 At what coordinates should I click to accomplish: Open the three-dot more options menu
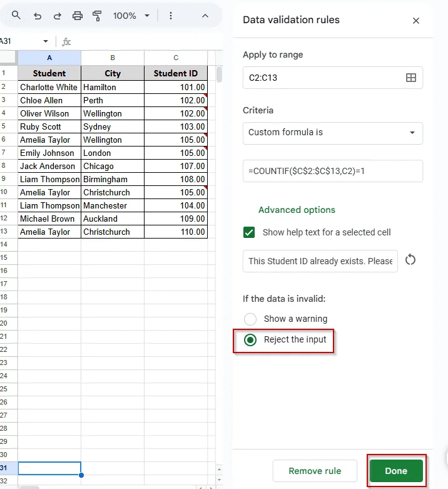(170, 16)
